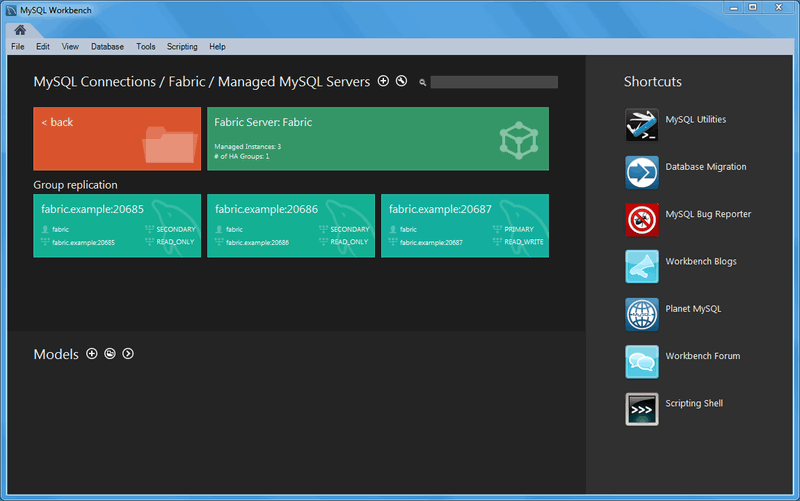The width and height of the screenshot is (800, 501).
Task: Click Managed Instances: 3 text
Action: [x=247, y=146]
